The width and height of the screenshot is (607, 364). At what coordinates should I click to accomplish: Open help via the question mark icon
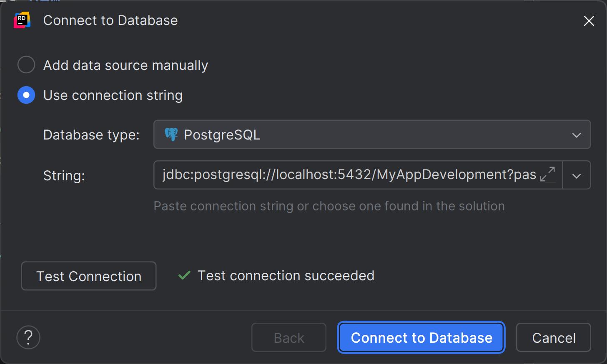pos(28,337)
